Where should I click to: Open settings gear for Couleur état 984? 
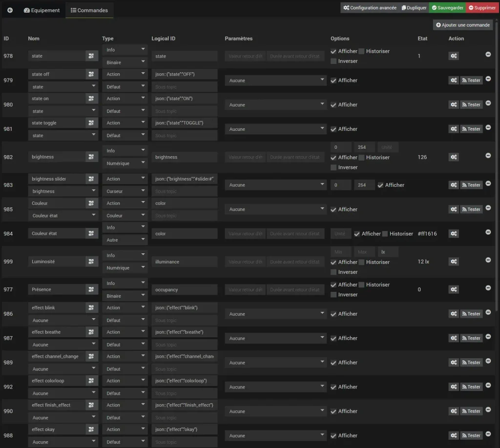pos(454,234)
